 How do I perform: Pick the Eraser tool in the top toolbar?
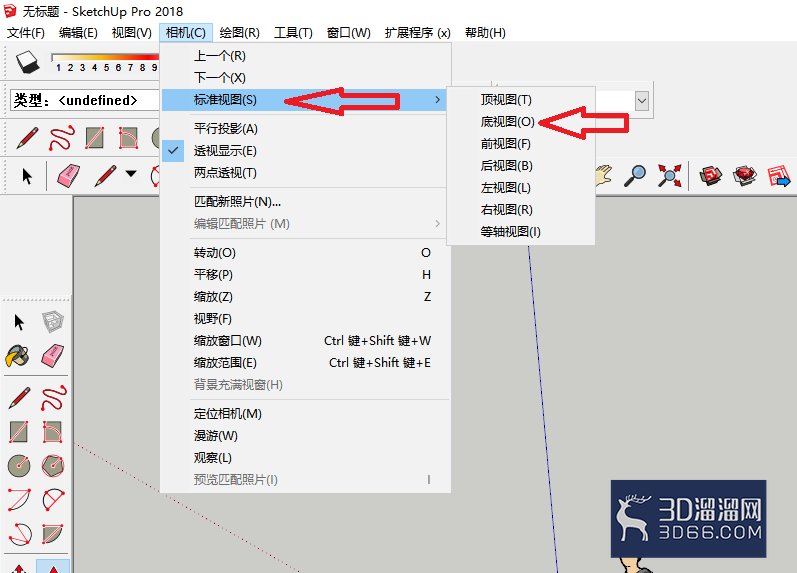tap(68, 176)
